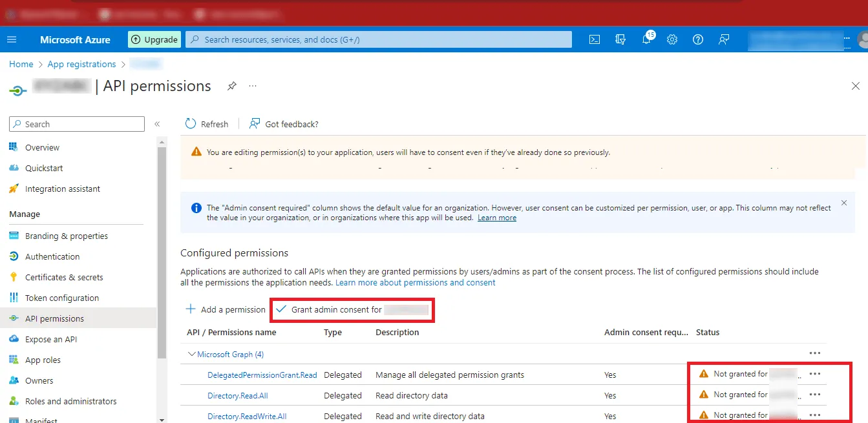Open Certificates & secrets in sidebar

(x=63, y=277)
